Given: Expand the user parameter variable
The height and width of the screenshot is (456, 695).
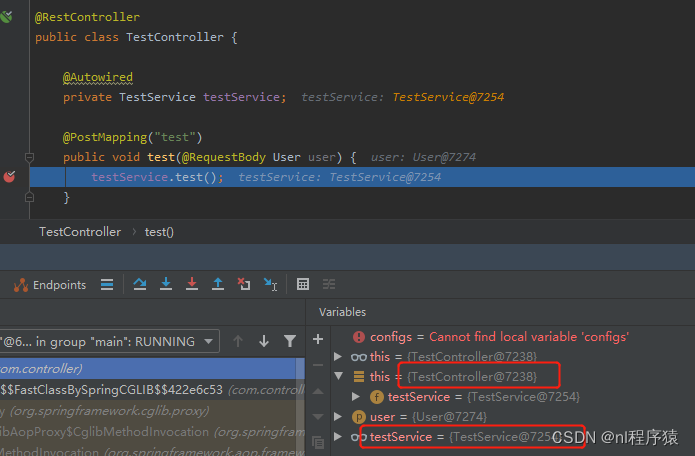Looking at the screenshot, I should point(338,417).
